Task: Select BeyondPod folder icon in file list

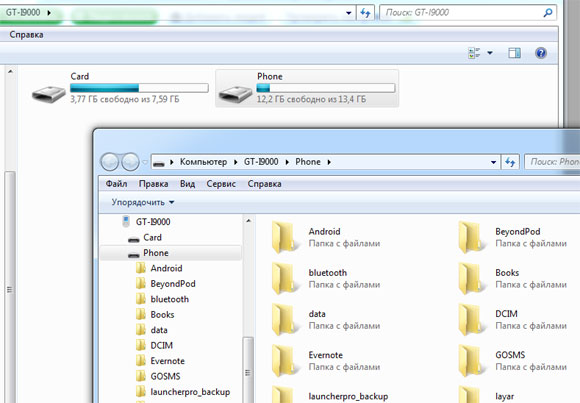Action: (472, 238)
